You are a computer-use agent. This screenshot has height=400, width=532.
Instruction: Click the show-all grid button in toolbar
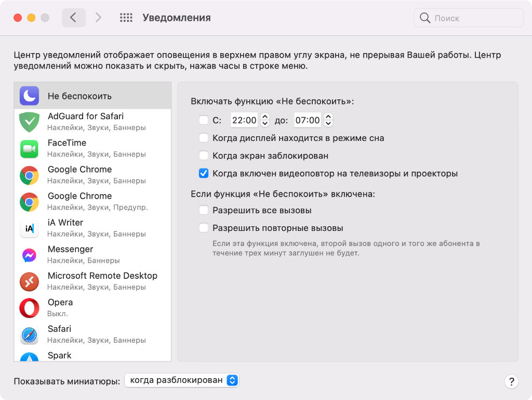126,18
